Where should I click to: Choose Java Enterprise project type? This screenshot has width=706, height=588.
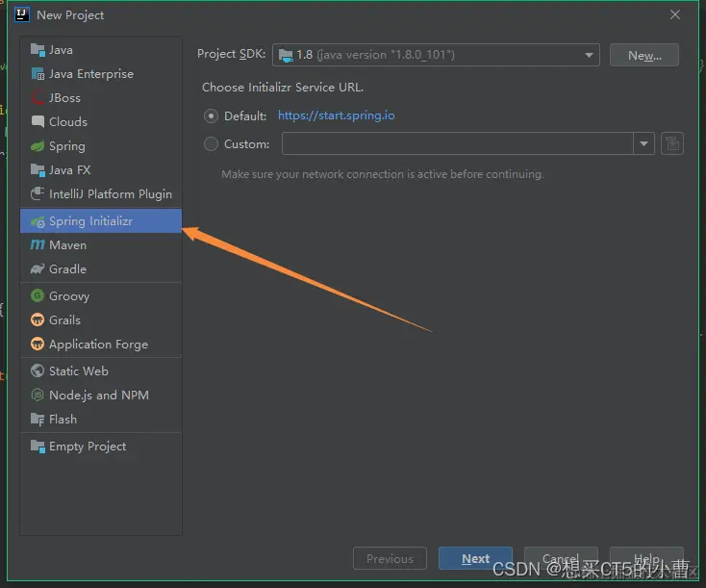pos(101,74)
